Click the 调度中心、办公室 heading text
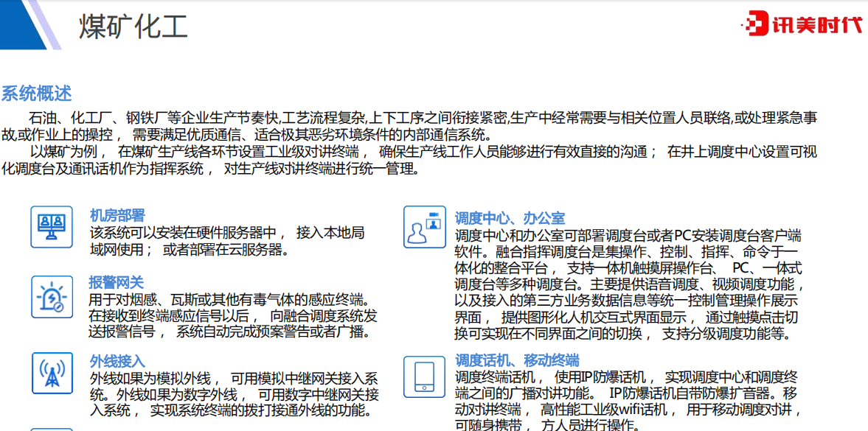Viewport: 868px width, 431px height. coord(510,218)
